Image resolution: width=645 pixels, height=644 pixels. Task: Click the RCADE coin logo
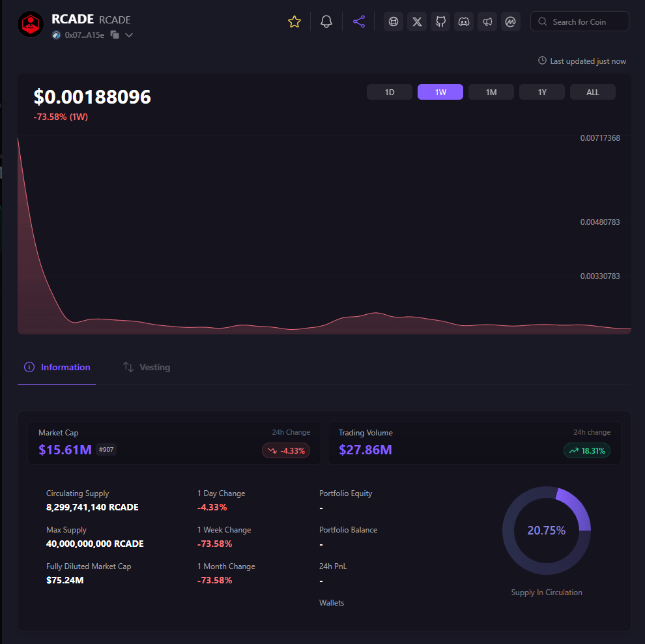point(31,24)
